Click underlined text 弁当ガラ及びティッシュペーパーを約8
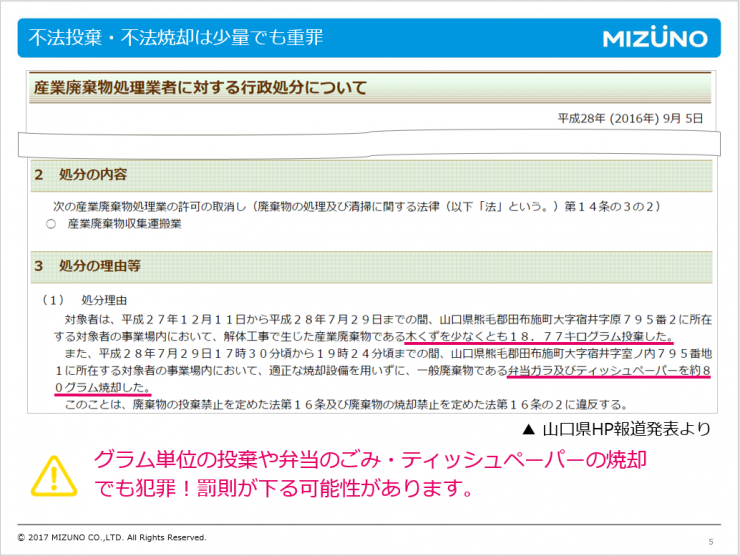Viewport: 740px width, 556px height. coord(609,371)
